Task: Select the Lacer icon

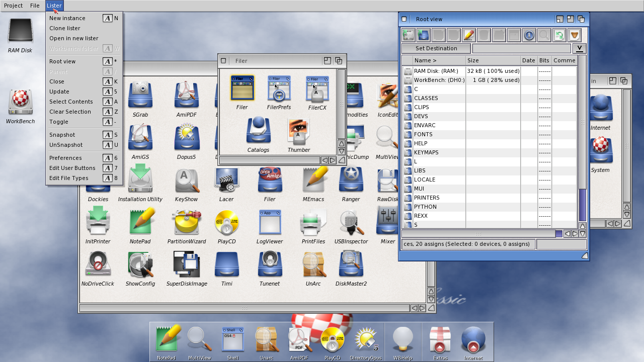Action: (x=226, y=184)
